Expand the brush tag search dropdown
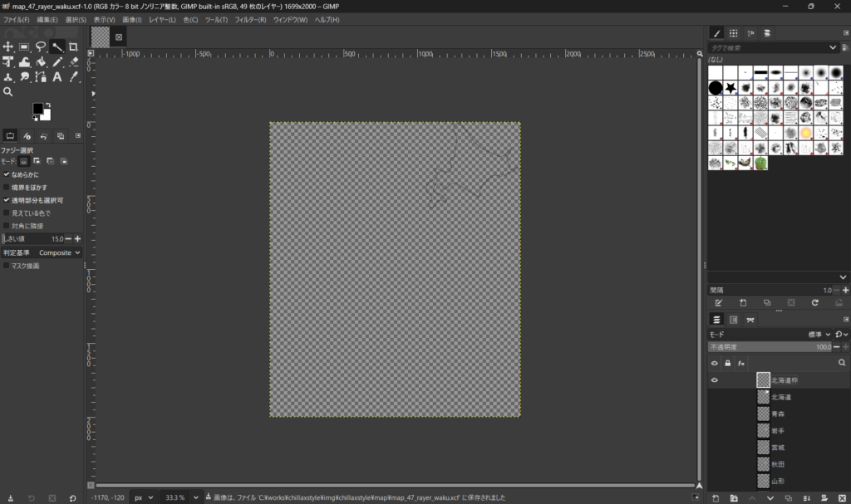Image resolution: width=851 pixels, height=504 pixels. pos(834,48)
